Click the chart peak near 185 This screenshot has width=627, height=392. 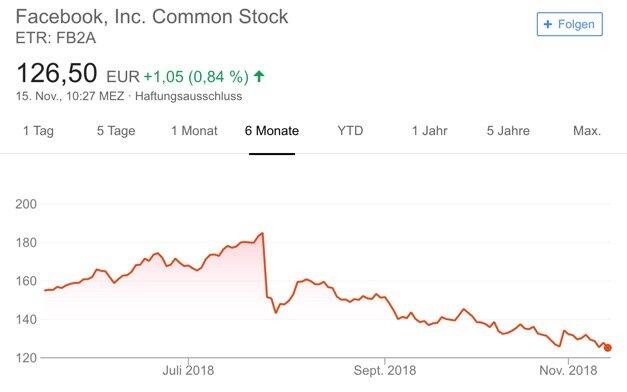[x=262, y=233]
